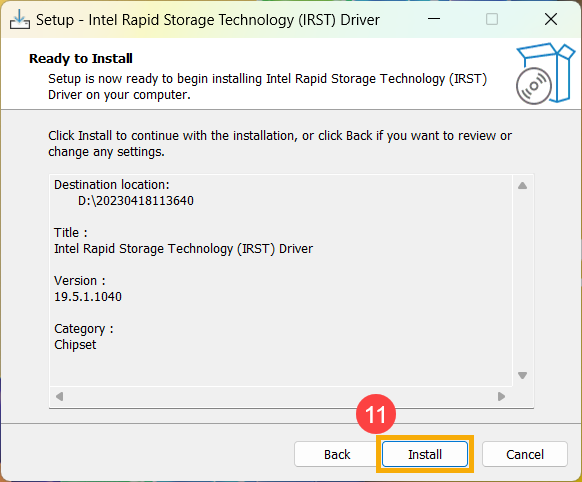Click the installer box and disc icon

pyautogui.click(x=545, y=74)
